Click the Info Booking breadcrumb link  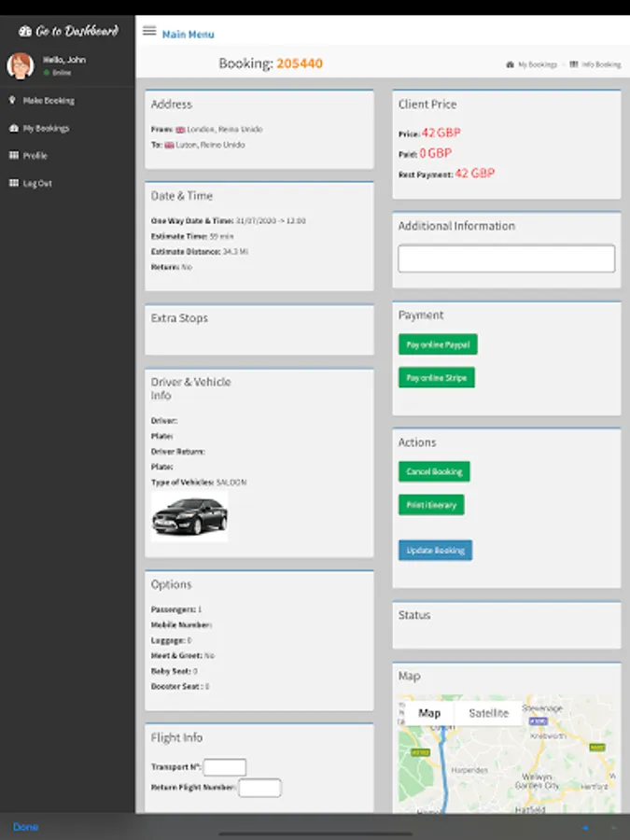pos(601,64)
